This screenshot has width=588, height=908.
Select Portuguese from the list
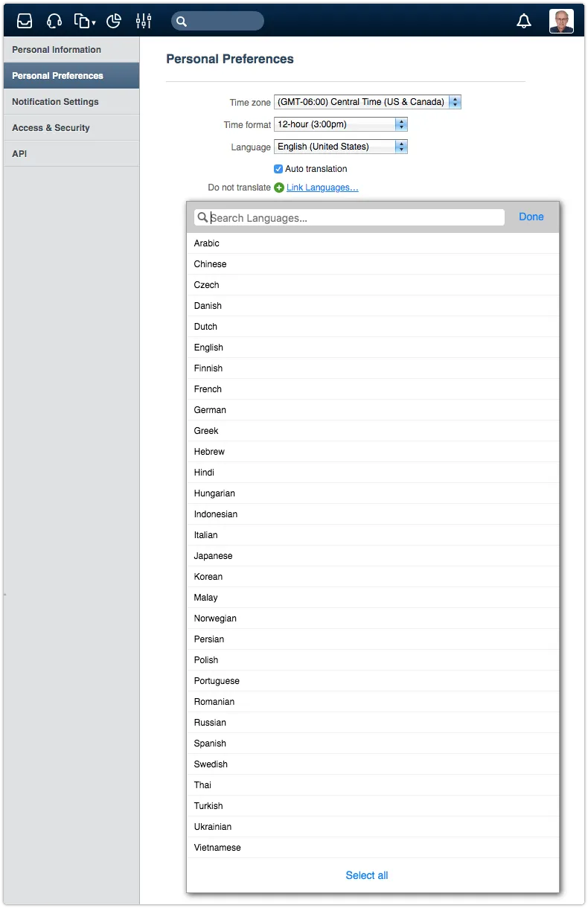click(373, 681)
